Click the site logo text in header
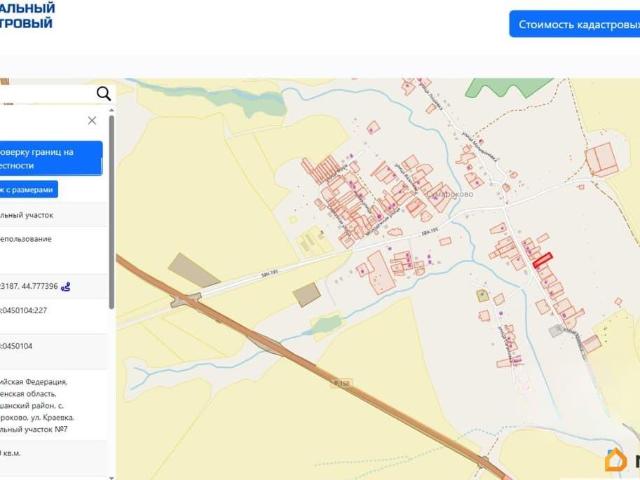Image resolution: width=640 pixels, height=480 pixels. 27,16
